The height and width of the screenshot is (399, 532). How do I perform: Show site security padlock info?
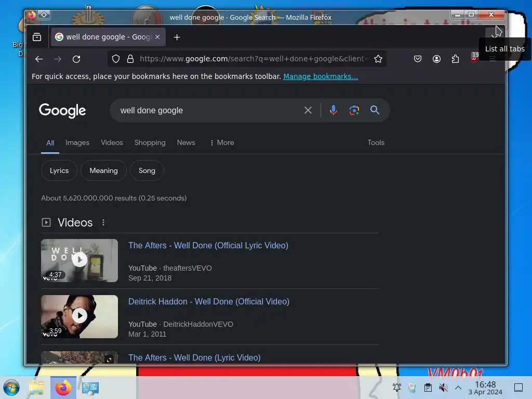tap(130, 59)
